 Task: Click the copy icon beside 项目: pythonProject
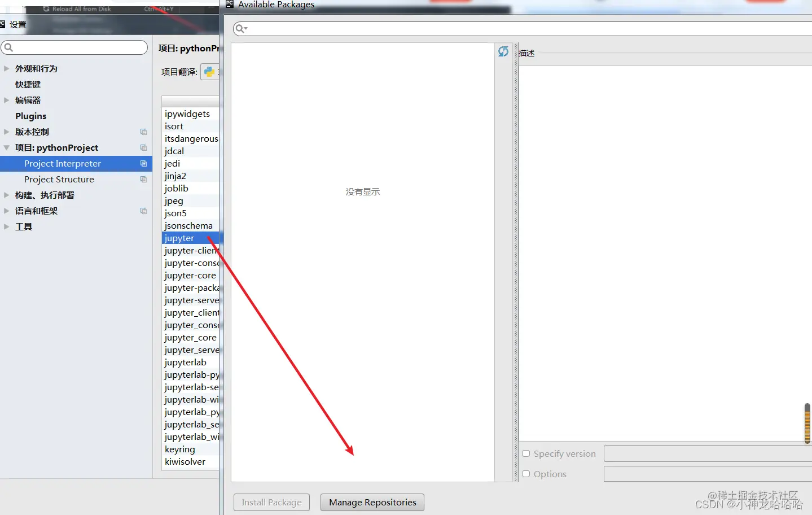point(143,147)
